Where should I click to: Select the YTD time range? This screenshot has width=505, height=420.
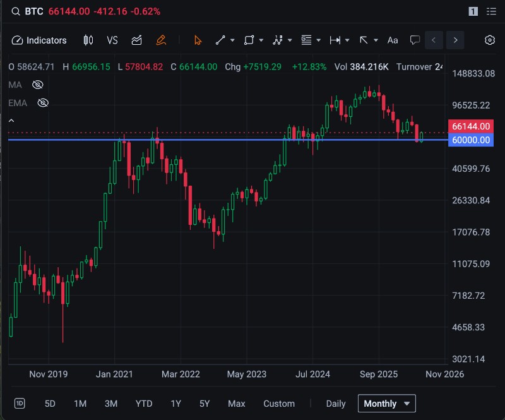coord(144,404)
